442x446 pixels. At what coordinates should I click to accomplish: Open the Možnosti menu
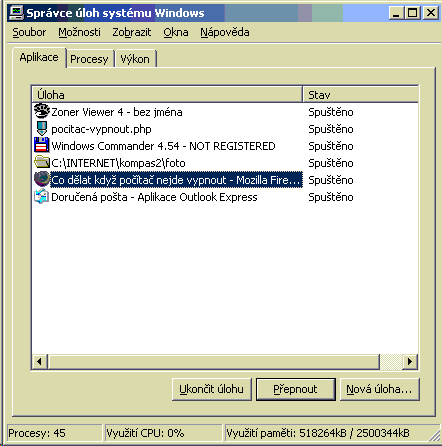tap(79, 32)
